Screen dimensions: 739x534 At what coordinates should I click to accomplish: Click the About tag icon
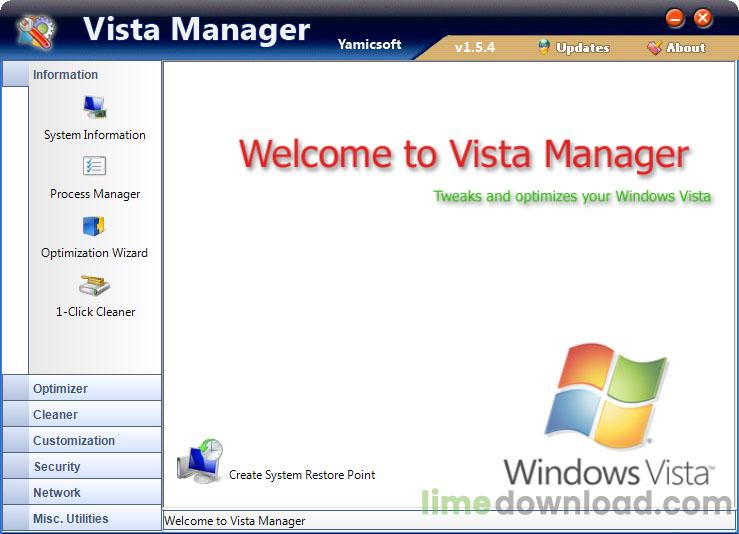click(655, 47)
